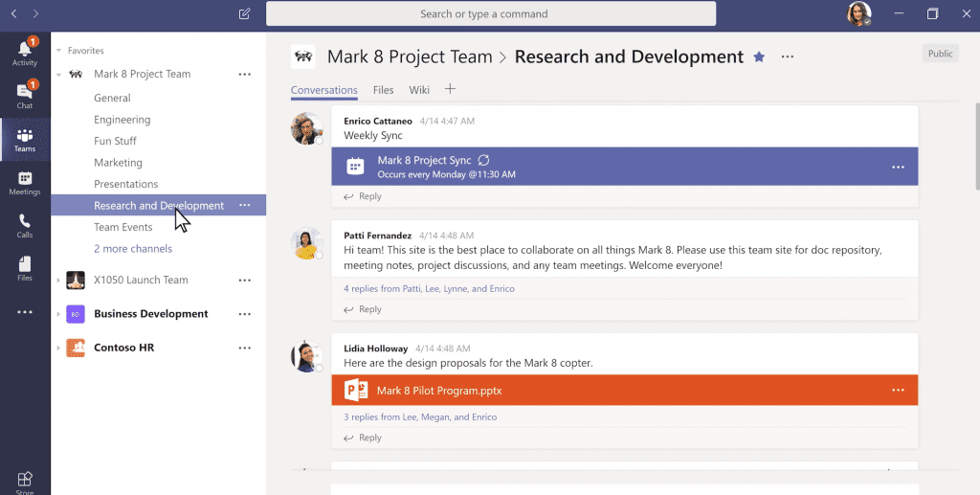980x495 pixels.
Task: Open the Store icon at bottom
Action: [x=25, y=482]
